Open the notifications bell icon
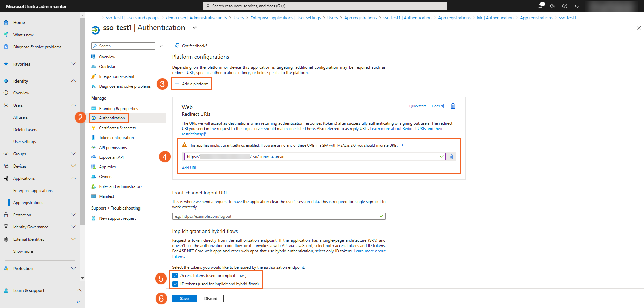Screen dimensions: 644x308 pos(540,6)
